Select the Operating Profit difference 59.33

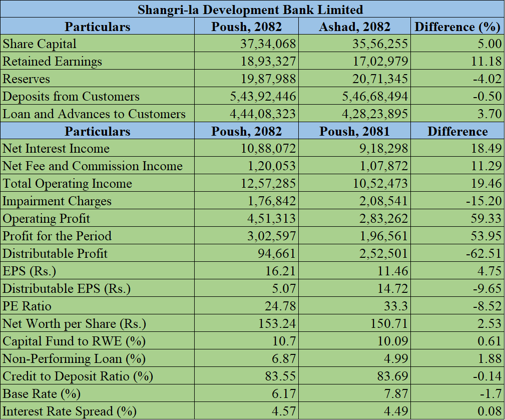click(486, 219)
